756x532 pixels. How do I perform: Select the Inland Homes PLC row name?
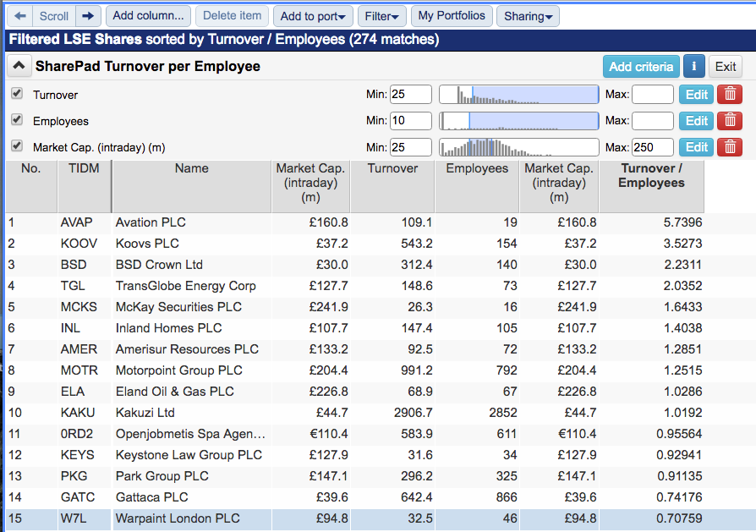(x=169, y=328)
